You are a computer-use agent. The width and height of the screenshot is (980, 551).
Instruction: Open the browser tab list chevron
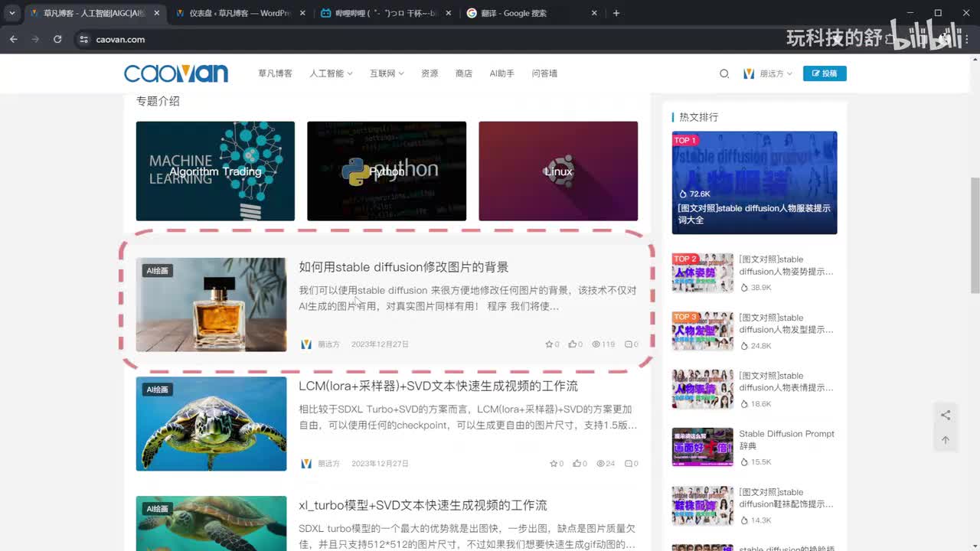coord(12,13)
